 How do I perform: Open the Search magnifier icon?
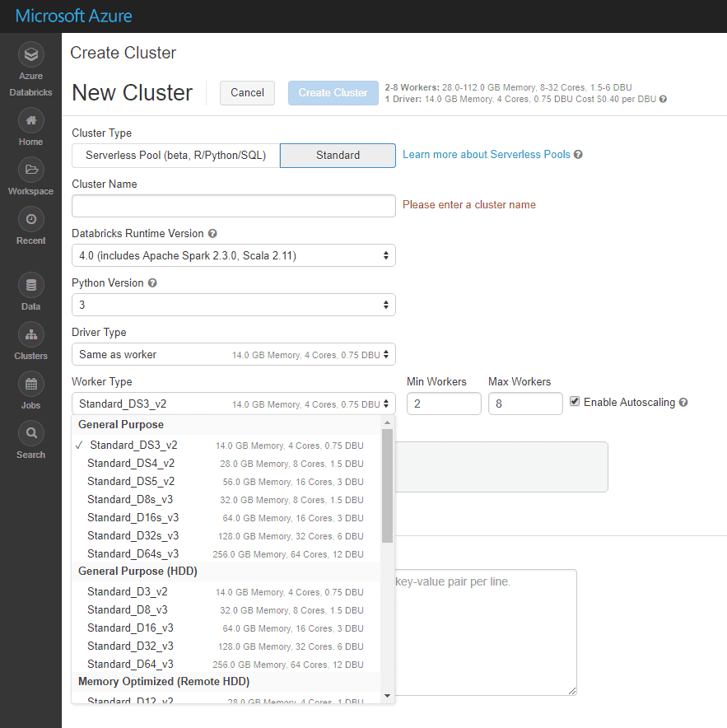[31, 433]
